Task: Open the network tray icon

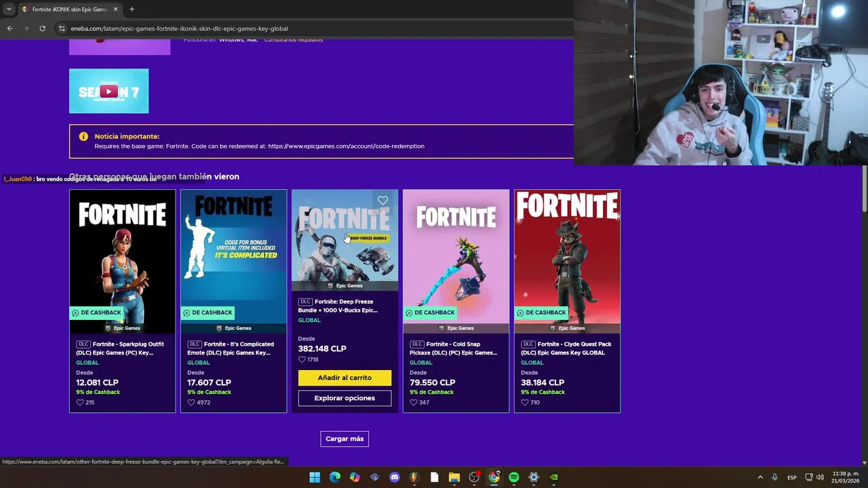Action: point(809,477)
